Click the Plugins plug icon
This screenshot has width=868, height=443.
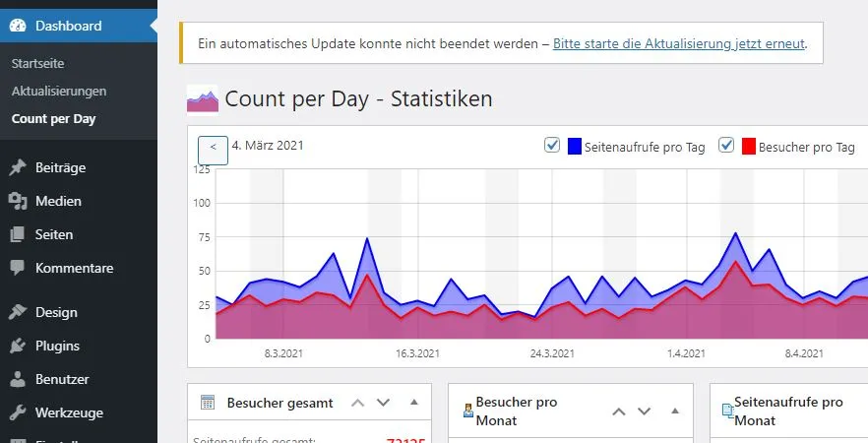pos(18,346)
